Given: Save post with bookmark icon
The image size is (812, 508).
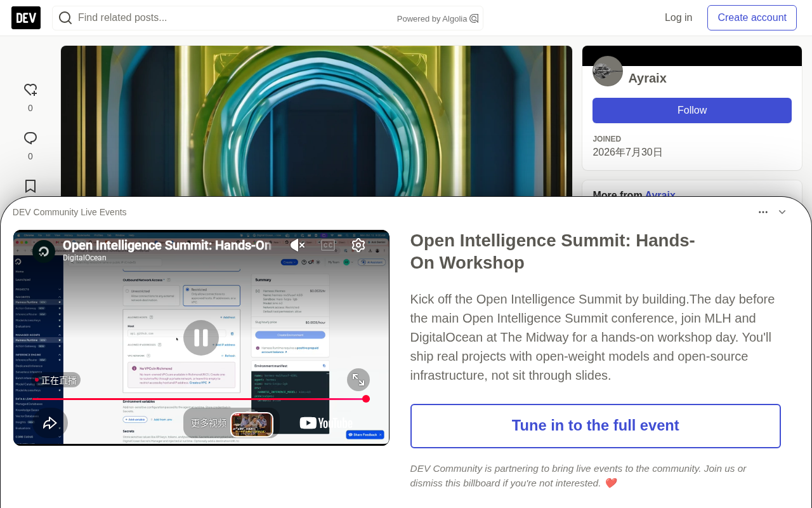Looking at the screenshot, I should [x=30, y=186].
